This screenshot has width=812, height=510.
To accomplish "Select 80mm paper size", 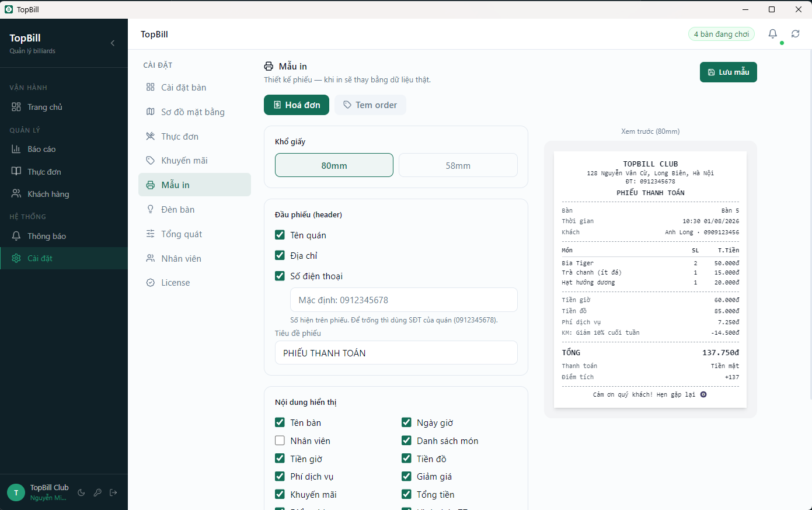I will pos(334,165).
